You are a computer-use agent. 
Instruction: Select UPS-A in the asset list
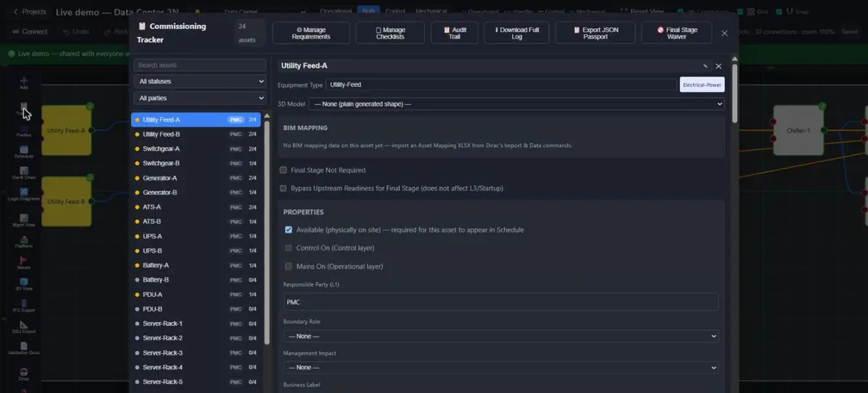(x=196, y=236)
